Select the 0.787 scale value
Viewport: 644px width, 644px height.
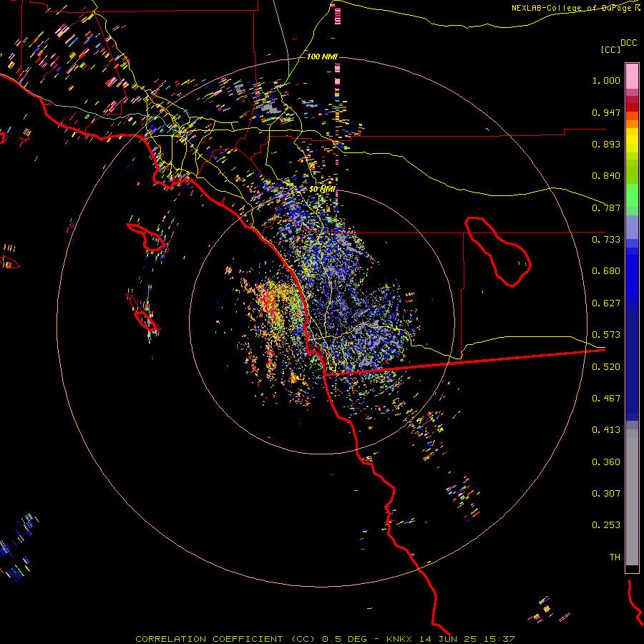[x=606, y=208]
